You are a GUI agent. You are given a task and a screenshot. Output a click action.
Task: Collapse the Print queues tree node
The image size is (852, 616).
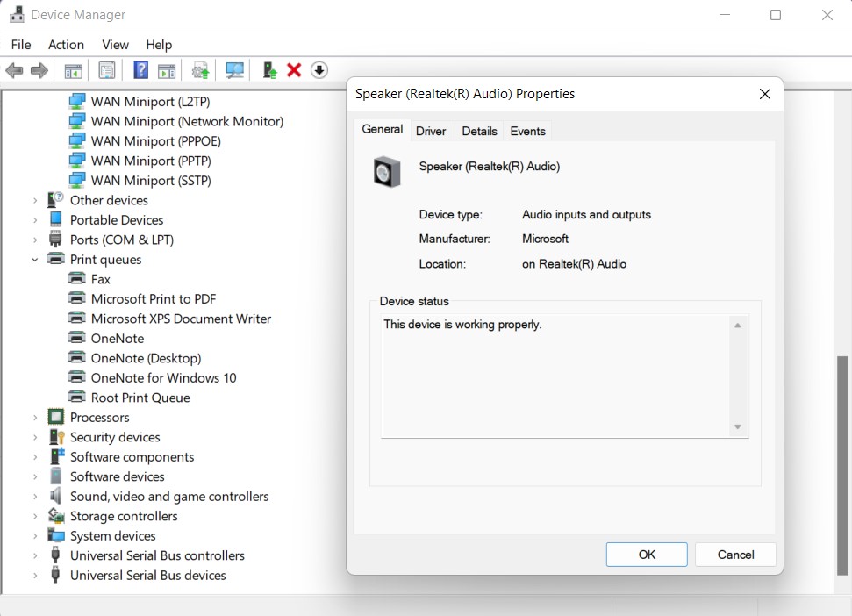click(x=35, y=259)
